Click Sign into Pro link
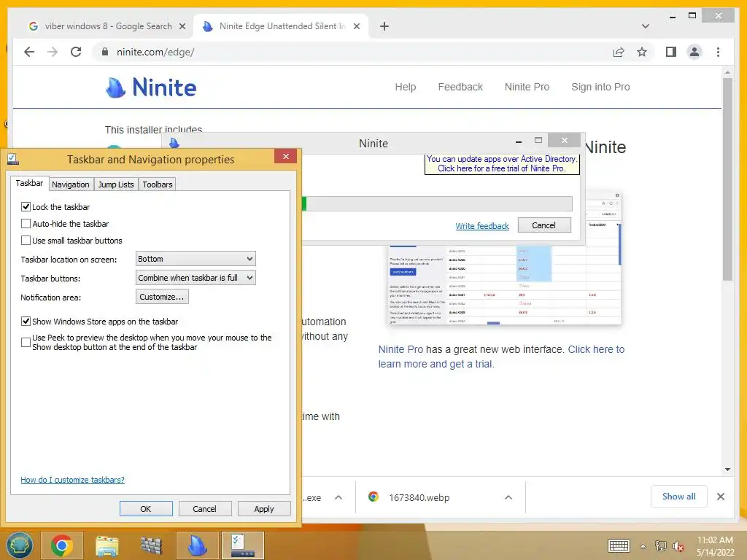The image size is (747, 560). tap(600, 87)
